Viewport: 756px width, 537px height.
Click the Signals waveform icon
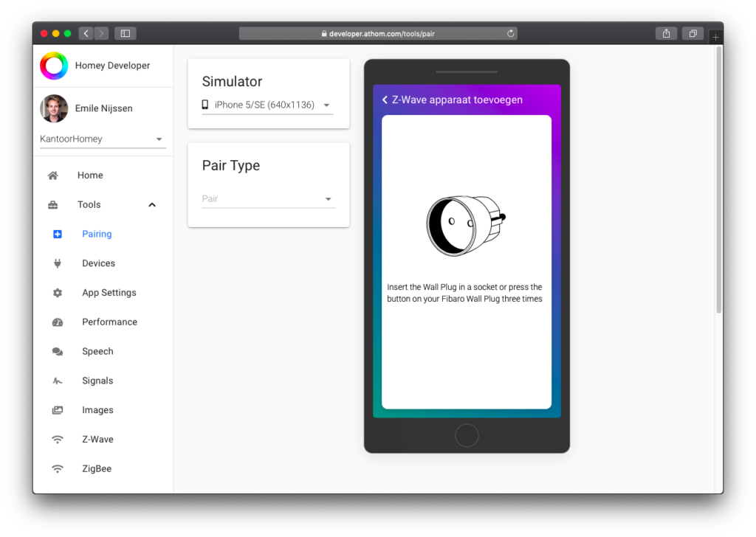click(58, 381)
